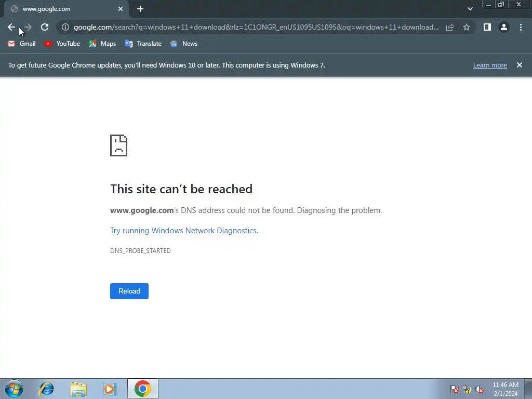Click Show desktop strip beside clock

(x=528, y=389)
